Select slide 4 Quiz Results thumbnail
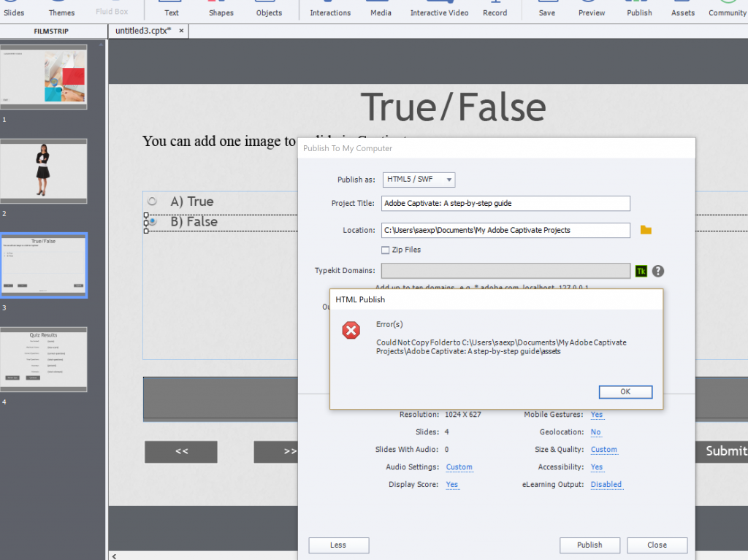The height and width of the screenshot is (560, 748). coord(43,359)
